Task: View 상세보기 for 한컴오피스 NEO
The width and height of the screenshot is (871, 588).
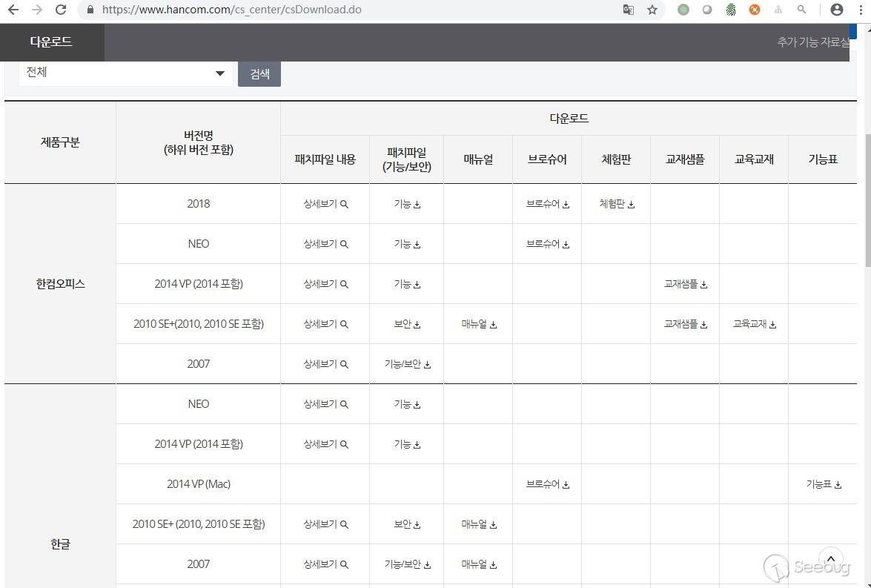Action: 325,244
